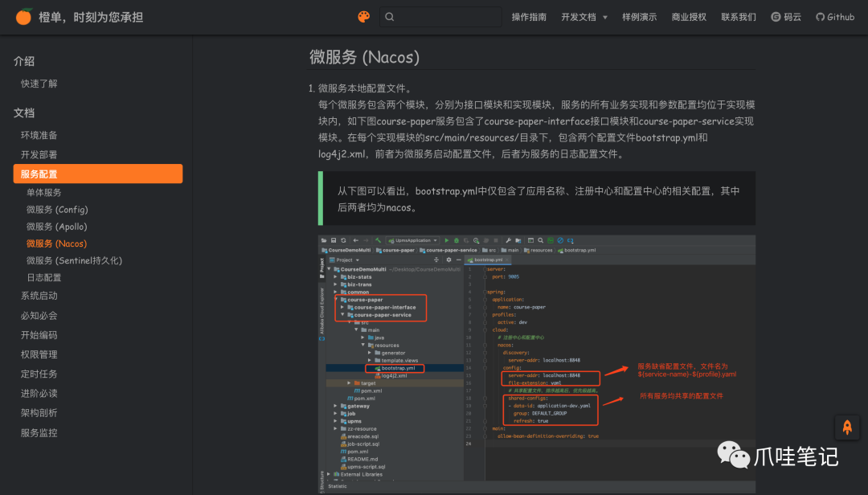Jump to 微服务 (Apollo) subsection
The width and height of the screenshot is (868, 495).
pyautogui.click(x=57, y=227)
